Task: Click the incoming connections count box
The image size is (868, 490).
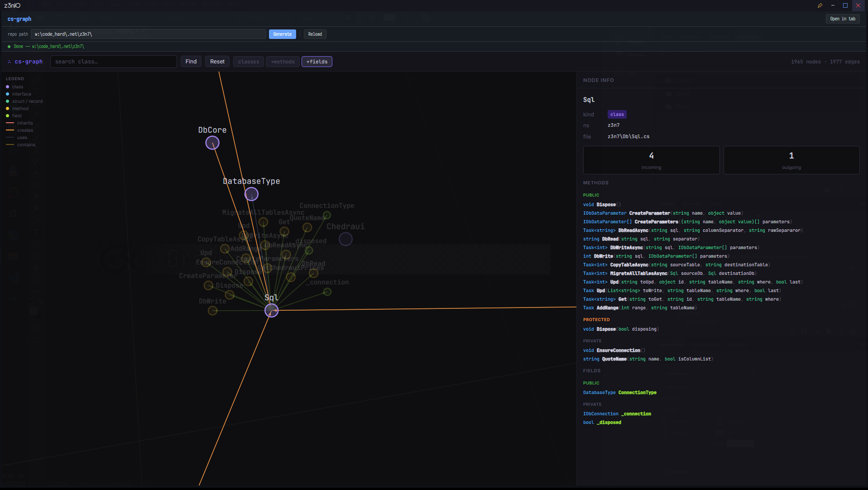Action: tap(651, 160)
